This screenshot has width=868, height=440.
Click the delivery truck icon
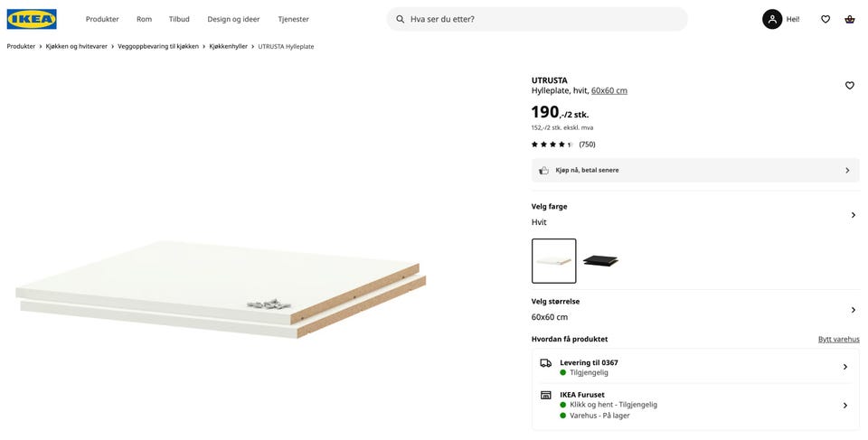coord(546,362)
